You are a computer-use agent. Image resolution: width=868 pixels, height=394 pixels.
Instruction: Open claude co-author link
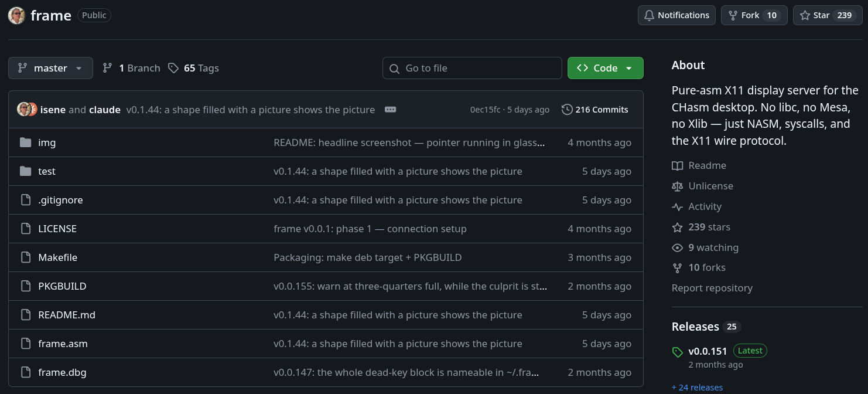click(105, 110)
